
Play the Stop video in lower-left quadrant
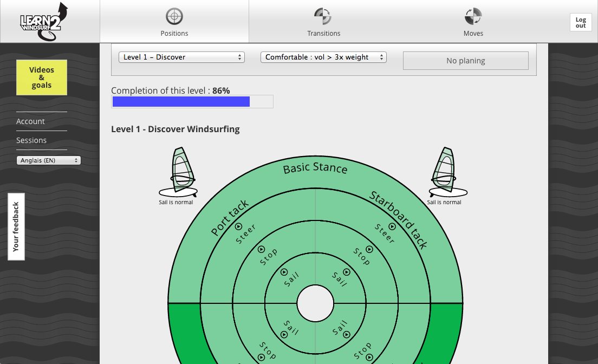[261, 357]
